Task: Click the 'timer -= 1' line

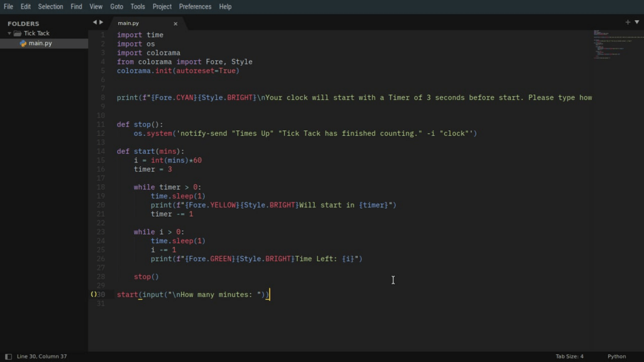Action: pos(172,214)
